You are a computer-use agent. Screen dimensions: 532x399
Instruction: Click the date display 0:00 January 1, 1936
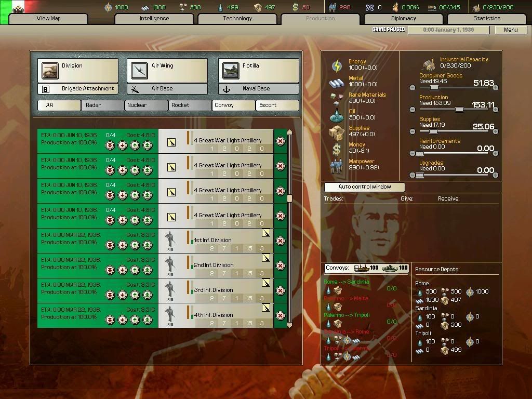click(448, 30)
